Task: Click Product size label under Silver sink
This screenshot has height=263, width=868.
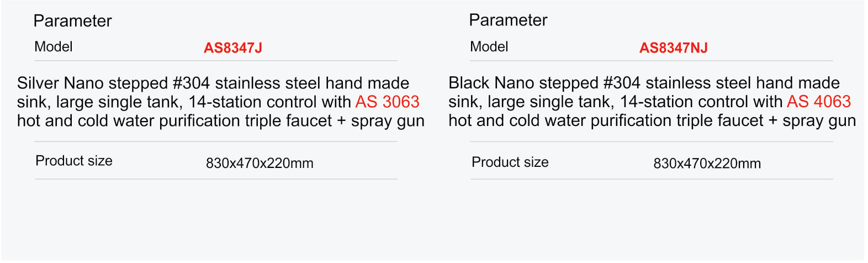Action: [x=74, y=161]
